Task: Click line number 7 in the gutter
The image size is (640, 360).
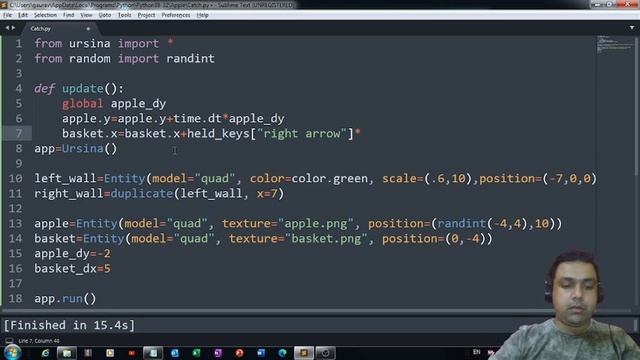Action: pos(19,133)
